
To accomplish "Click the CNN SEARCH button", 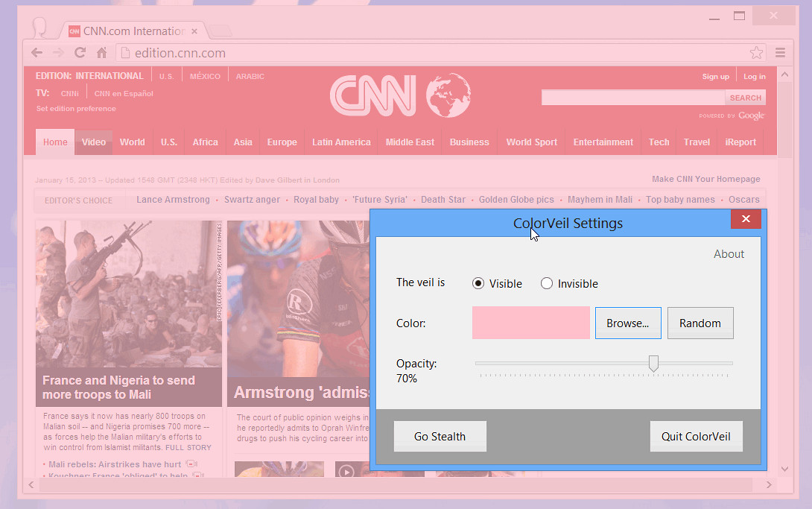I will coord(745,98).
